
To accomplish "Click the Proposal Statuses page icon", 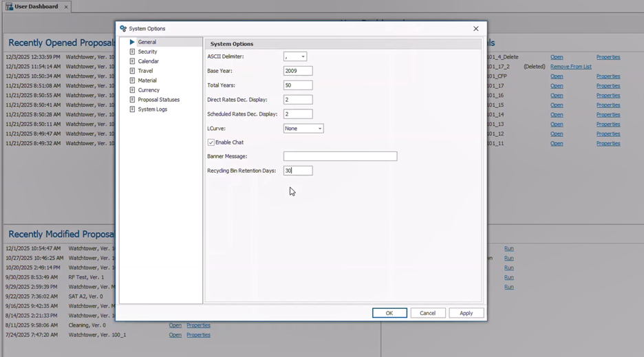I will coord(132,100).
